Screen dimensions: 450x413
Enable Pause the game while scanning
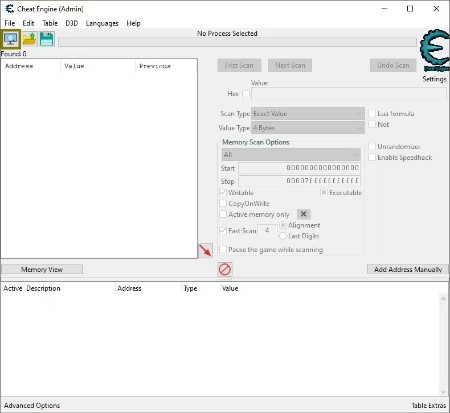pyautogui.click(x=223, y=249)
